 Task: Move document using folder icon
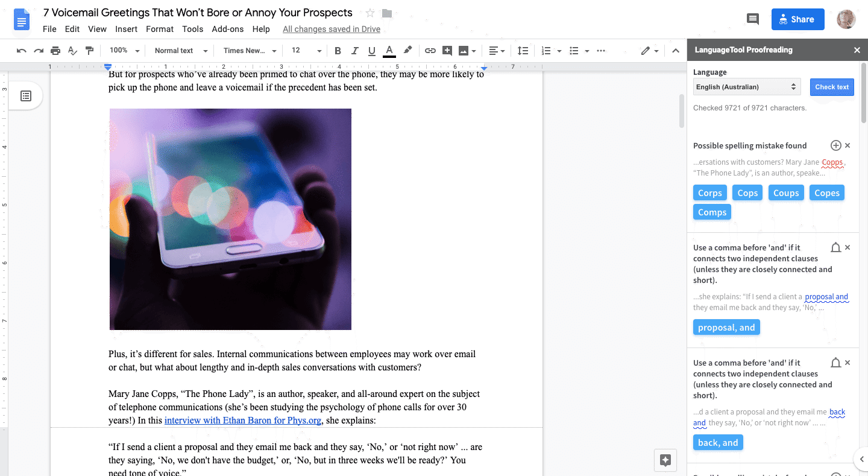387,13
